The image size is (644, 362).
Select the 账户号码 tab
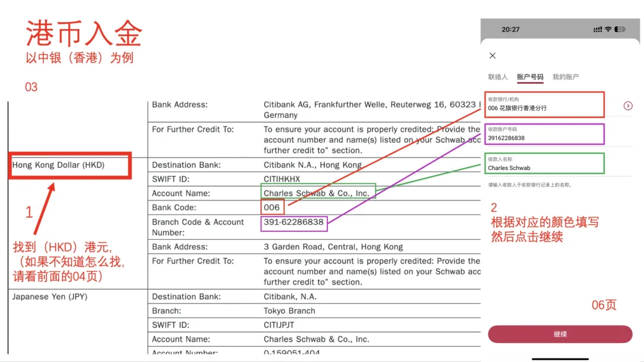(x=530, y=77)
